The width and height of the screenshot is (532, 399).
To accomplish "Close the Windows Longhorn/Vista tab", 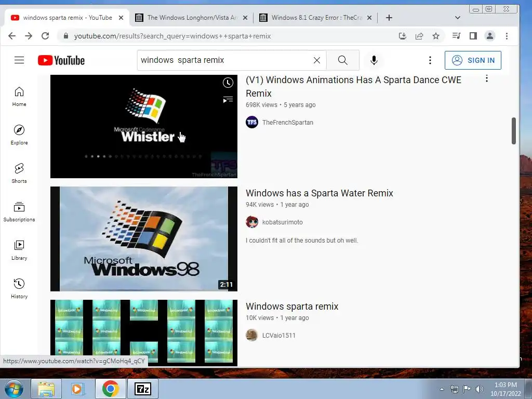I will [245, 18].
